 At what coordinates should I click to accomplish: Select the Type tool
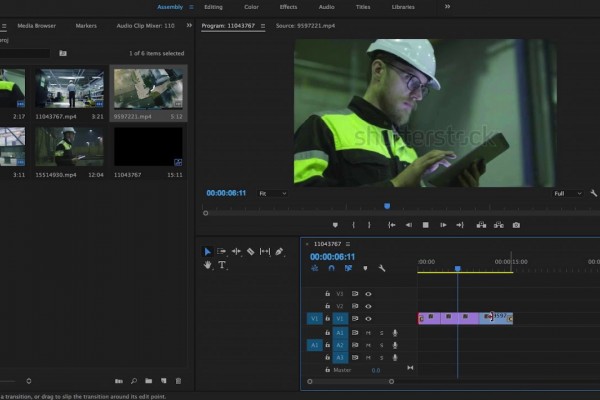point(222,266)
